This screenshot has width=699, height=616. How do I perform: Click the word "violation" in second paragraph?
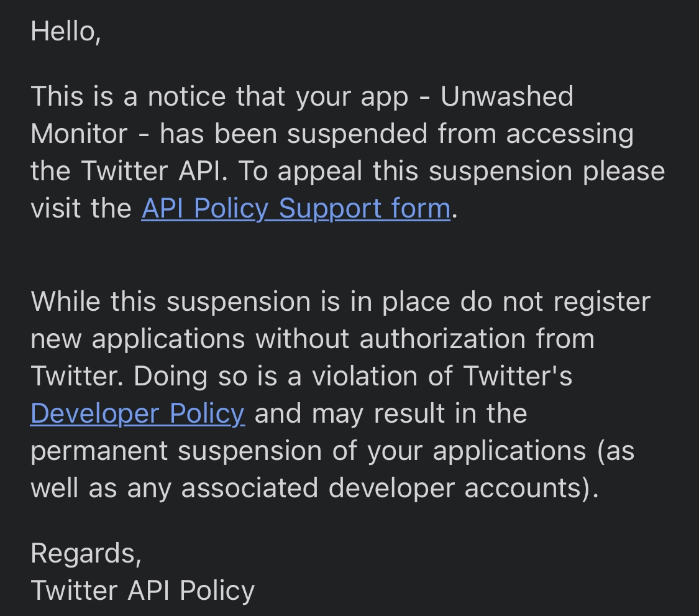pos(365,376)
